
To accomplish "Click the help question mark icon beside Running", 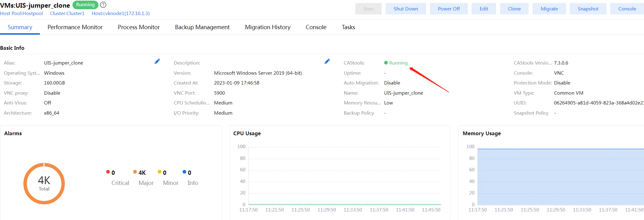I will [103, 5].
